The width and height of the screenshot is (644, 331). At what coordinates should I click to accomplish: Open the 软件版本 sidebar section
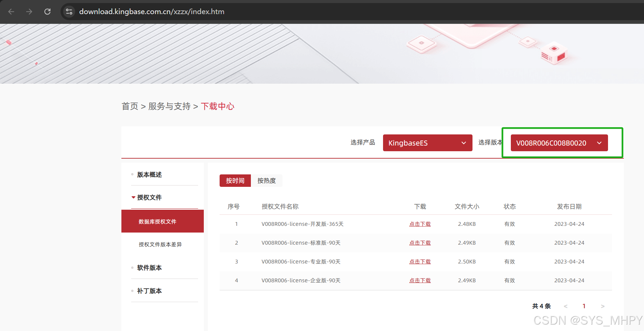coord(149,267)
